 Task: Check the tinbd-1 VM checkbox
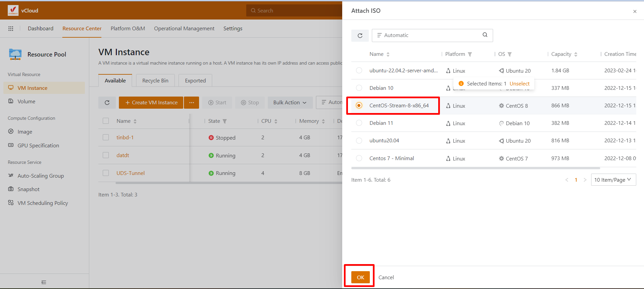tap(106, 138)
